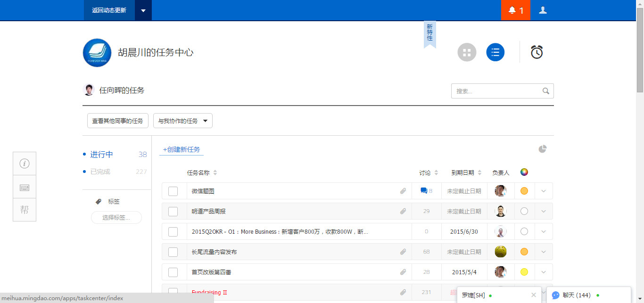The height and width of the screenshot is (303, 644).
Task: Check the 微信题图 task checkbox
Action: [173, 191]
